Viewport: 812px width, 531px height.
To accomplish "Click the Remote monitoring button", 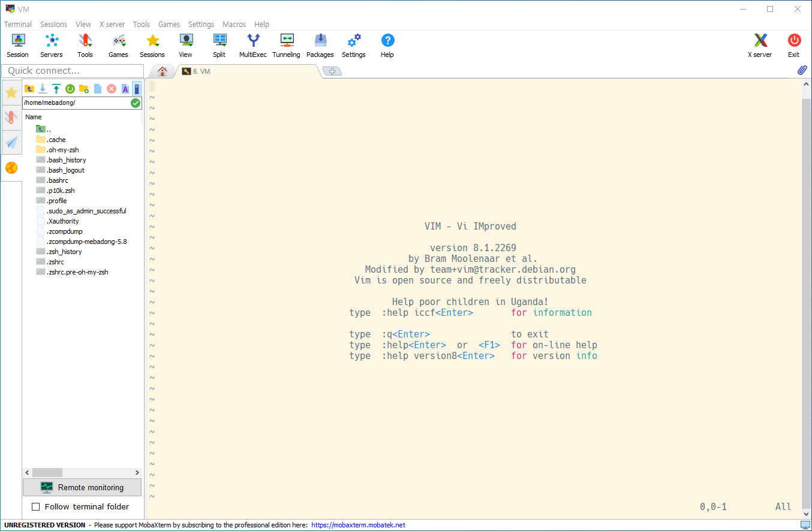I will click(x=82, y=487).
